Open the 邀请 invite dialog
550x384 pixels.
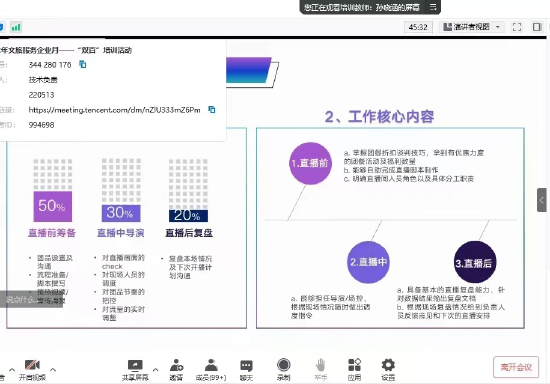pyautogui.click(x=176, y=370)
